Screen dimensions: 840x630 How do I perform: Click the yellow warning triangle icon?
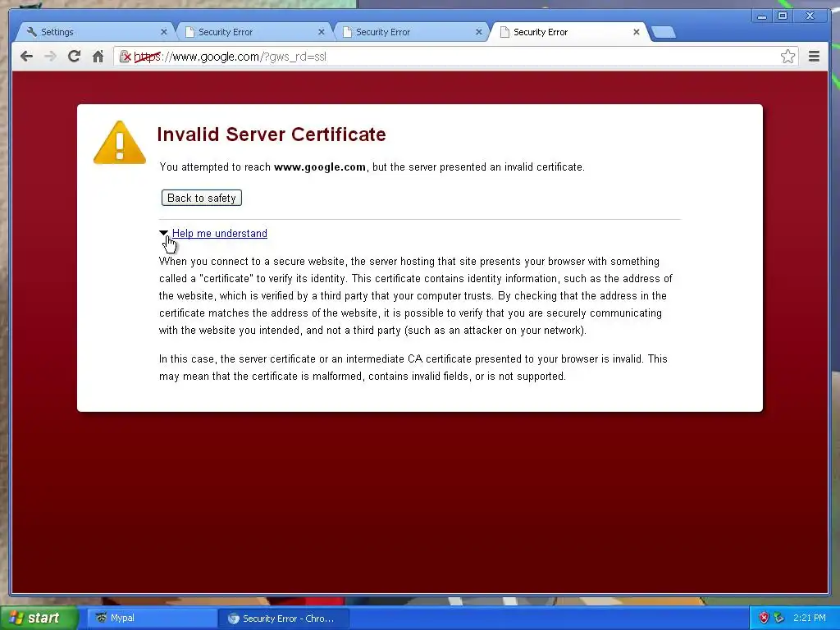[x=120, y=143]
